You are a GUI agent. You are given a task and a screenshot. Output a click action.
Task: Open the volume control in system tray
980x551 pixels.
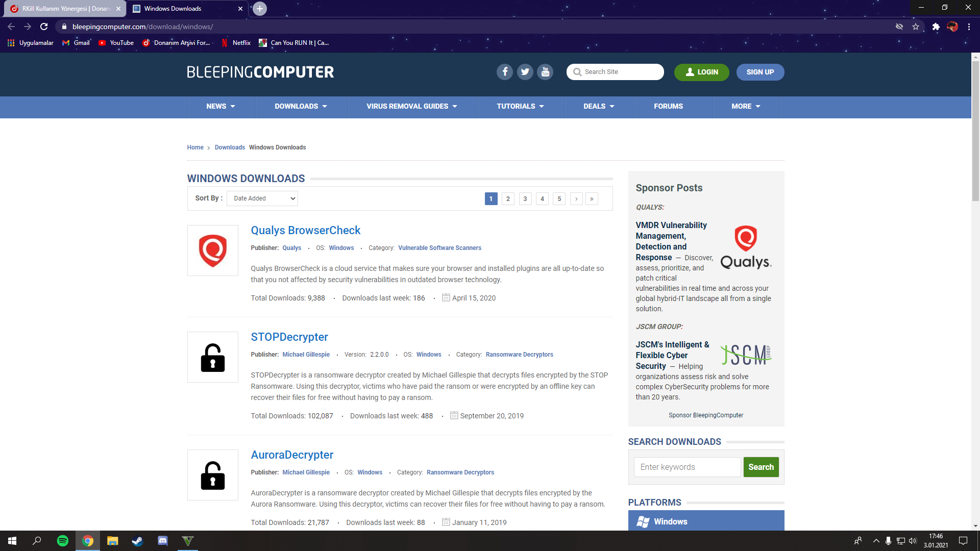(x=913, y=541)
